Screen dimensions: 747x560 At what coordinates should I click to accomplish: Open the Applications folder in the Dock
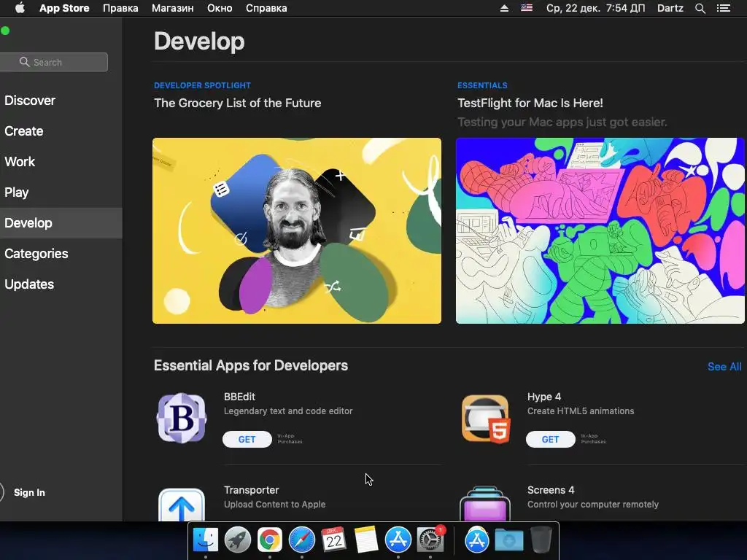pos(477,540)
